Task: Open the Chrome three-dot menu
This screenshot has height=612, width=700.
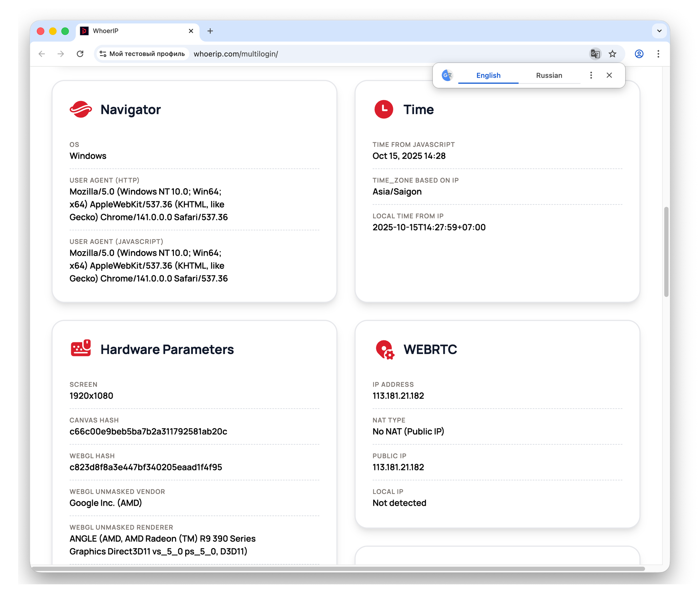Action: [x=658, y=54]
